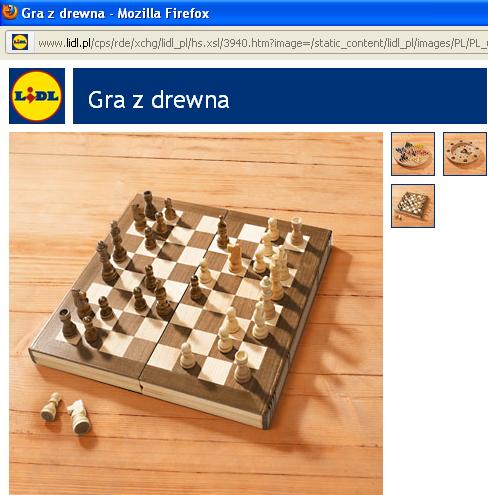Click the Firefox icon in title bar
The width and height of the screenshot is (488, 495).
(x=9, y=12)
